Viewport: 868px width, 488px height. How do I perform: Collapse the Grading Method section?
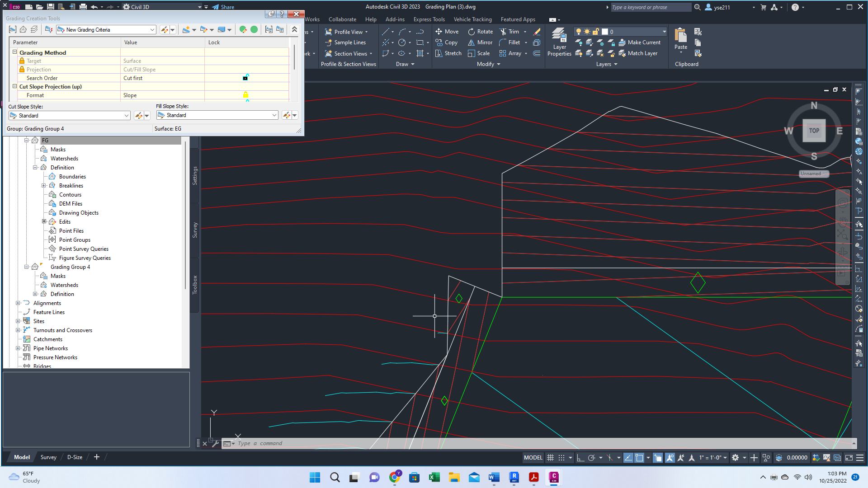point(14,52)
